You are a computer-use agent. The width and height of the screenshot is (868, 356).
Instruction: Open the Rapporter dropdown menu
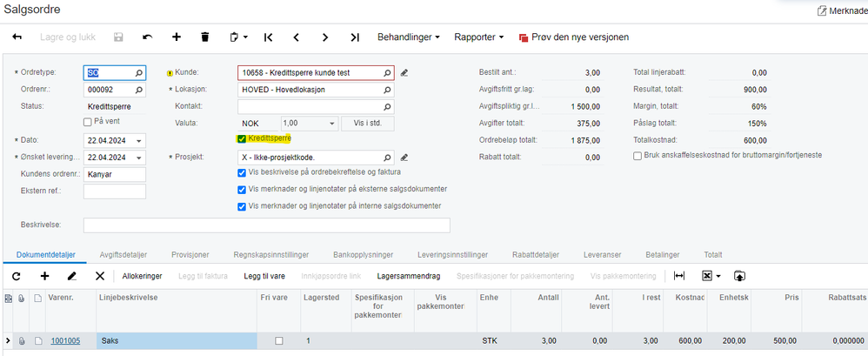click(479, 37)
